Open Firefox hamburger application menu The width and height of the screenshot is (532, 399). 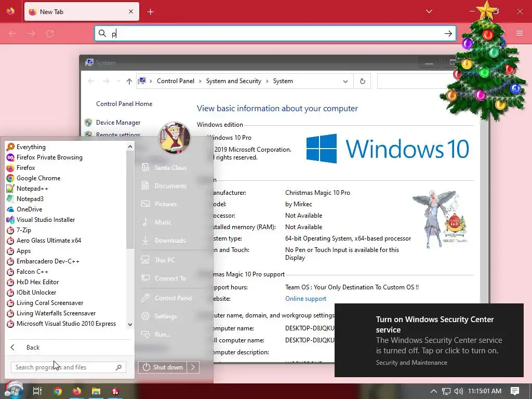tap(520, 33)
